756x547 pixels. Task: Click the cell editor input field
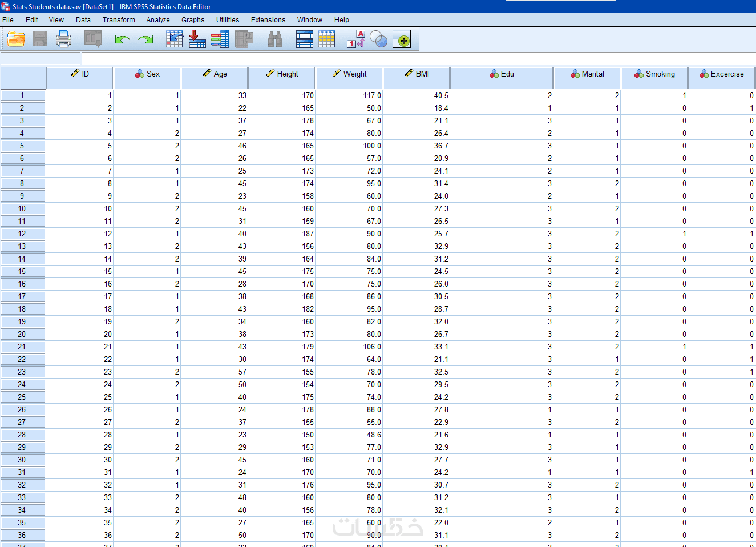pos(418,58)
